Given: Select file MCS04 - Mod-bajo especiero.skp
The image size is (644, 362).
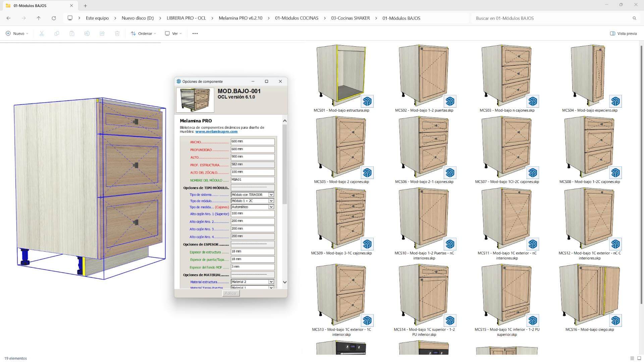Looking at the screenshot, I should pos(590,78).
